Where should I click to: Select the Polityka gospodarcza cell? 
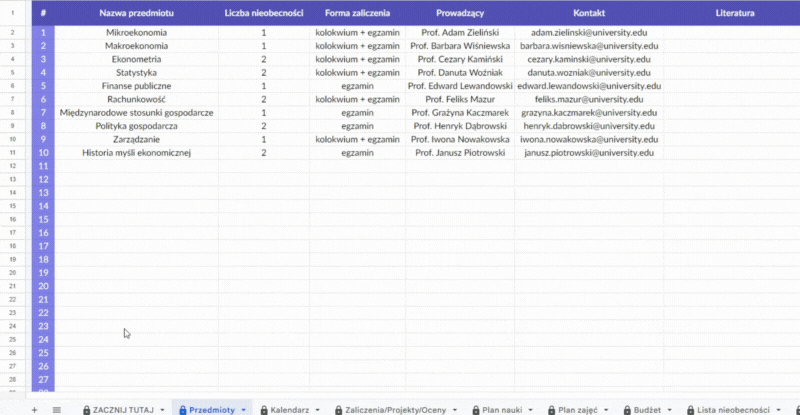pyautogui.click(x=136, y=126)
